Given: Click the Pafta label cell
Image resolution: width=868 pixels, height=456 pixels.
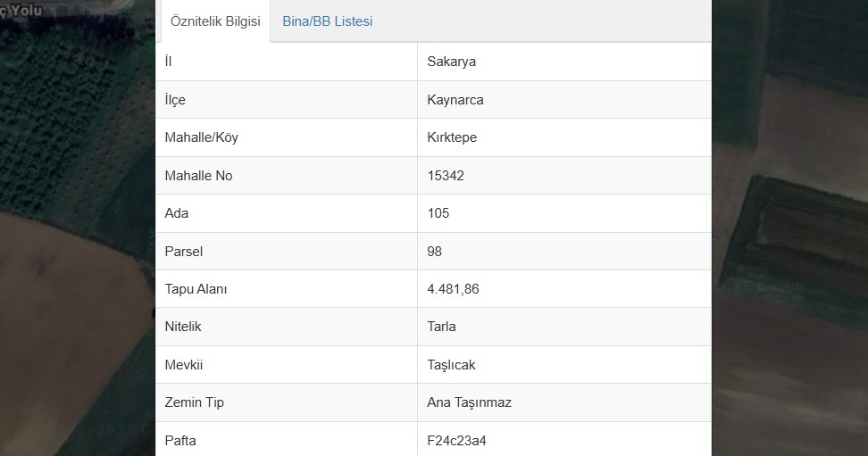Looking at the screenshot, I should (286, 439).
